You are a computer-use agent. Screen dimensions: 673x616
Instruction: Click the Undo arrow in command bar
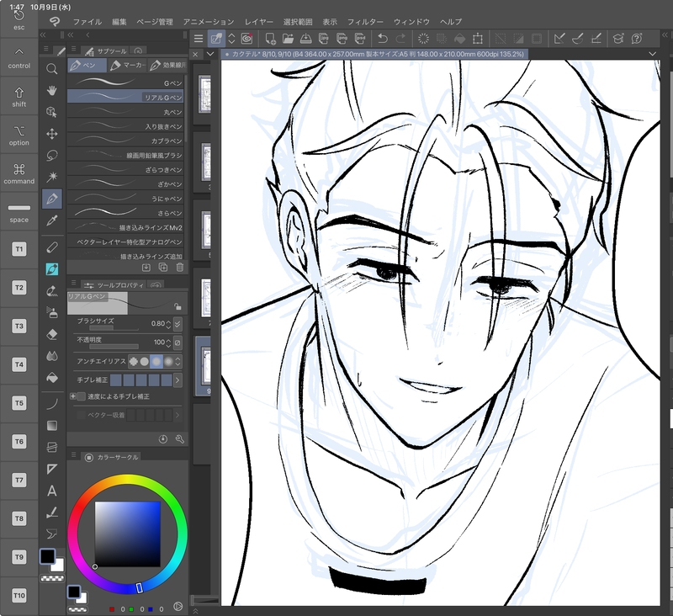(383, 39)
